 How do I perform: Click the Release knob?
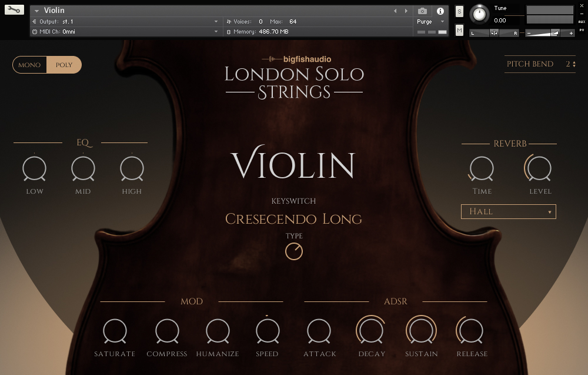click(470, 330)
